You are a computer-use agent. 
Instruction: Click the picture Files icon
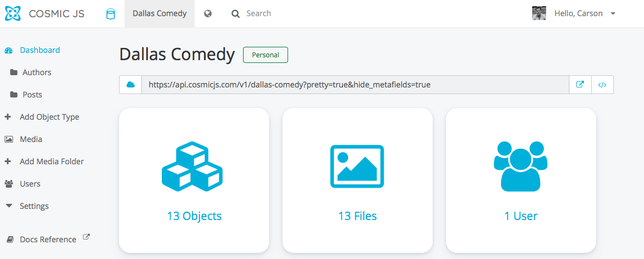point(357,167)
